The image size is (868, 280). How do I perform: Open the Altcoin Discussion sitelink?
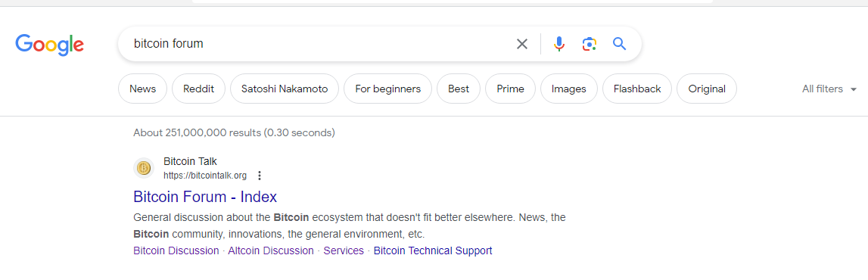(x=271, y=250)
